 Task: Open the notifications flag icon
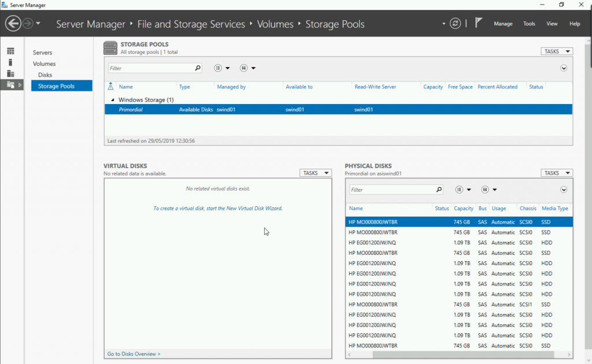[478, 23]
